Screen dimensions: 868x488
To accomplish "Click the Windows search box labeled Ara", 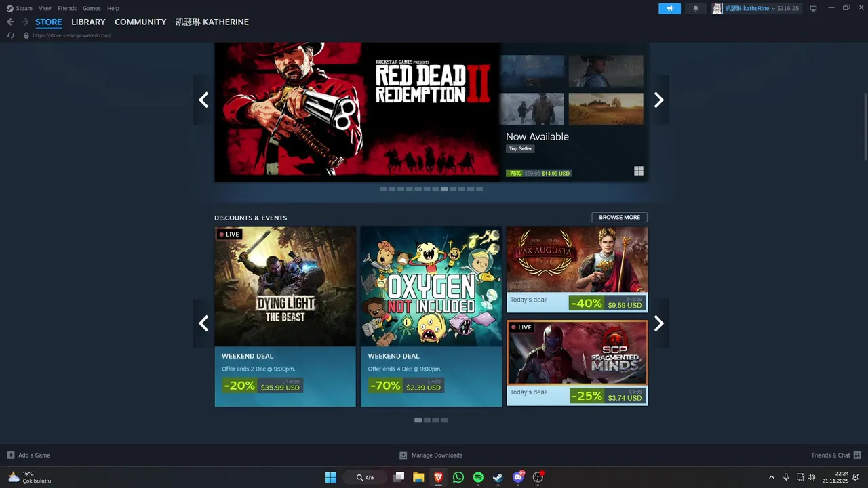I will 365,477.
